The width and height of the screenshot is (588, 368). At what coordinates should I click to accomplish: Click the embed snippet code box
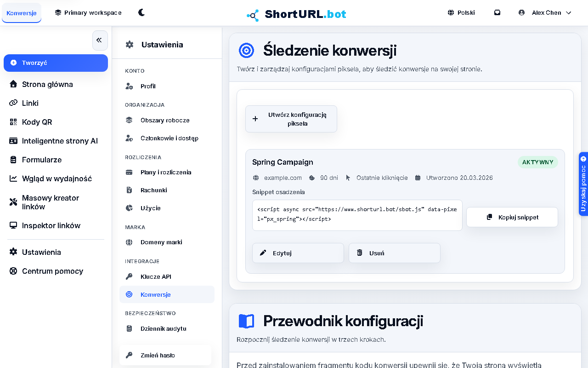pyautogui.click(x=357, y=215)
